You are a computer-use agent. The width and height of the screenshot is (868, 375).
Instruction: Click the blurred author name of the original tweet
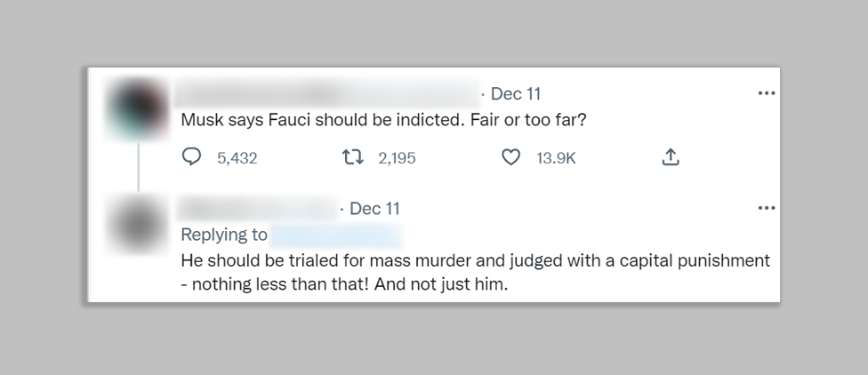click(x=325, y=93)
